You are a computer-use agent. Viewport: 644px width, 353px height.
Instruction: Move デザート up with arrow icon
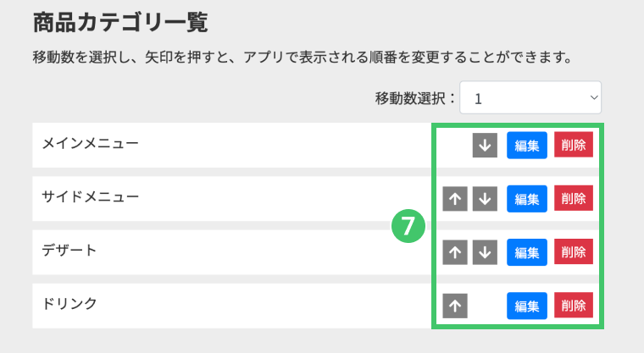pyautogui.click(x=455, y=251)
